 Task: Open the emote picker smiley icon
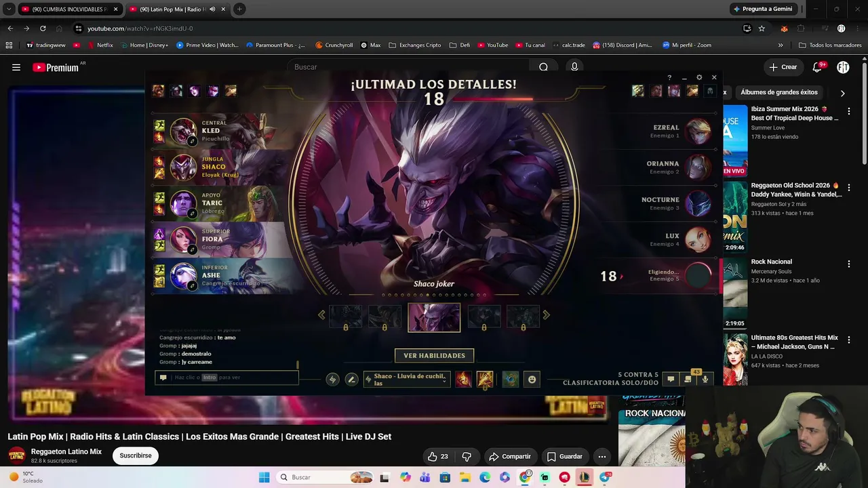(x=532, y=380)
